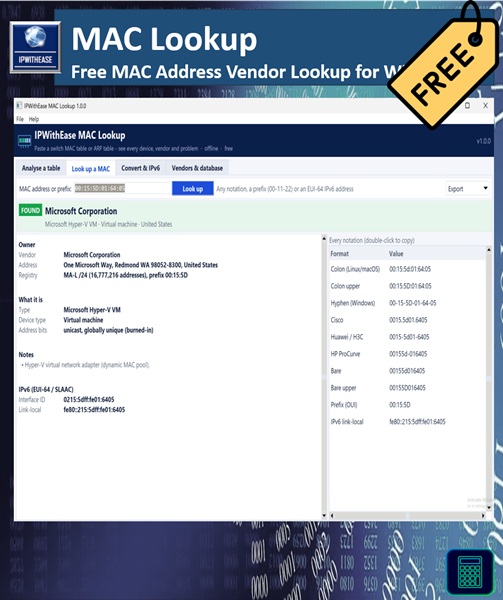503x600 pixels.
Task: Click the blue Look up button
Action: coord(192,189)
